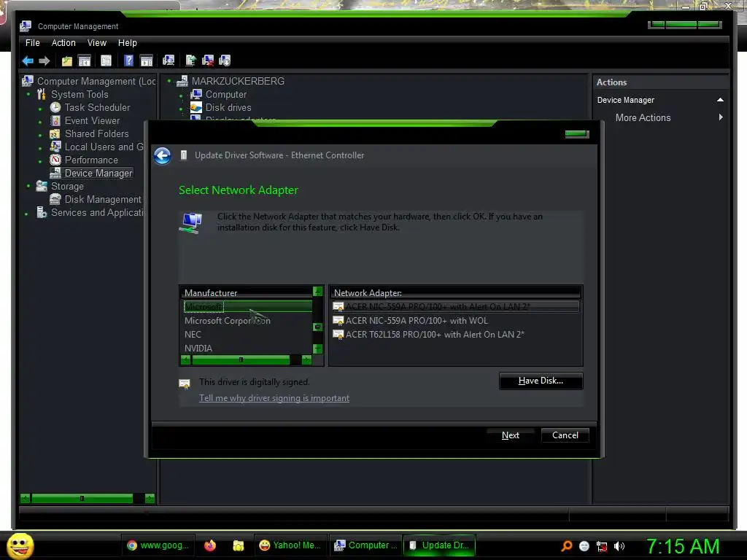Select Local Users and Groups tree item
Image resolution: width=747 pixels, height=560 pixels.
104,147
